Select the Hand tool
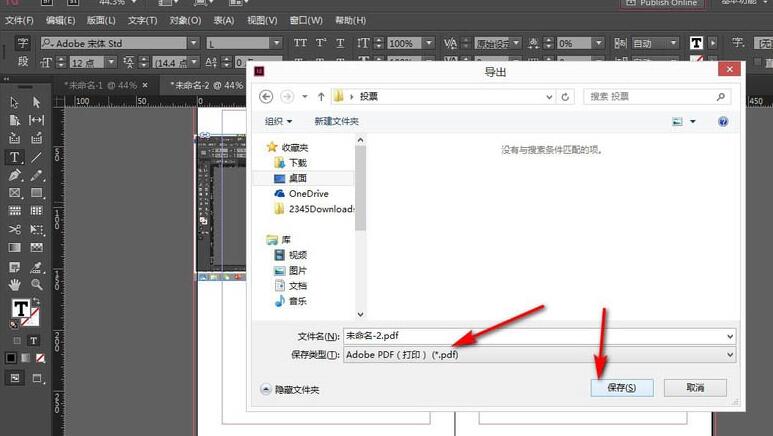The width and height of the screenshot is (773, 436). [x=14, y=285]
